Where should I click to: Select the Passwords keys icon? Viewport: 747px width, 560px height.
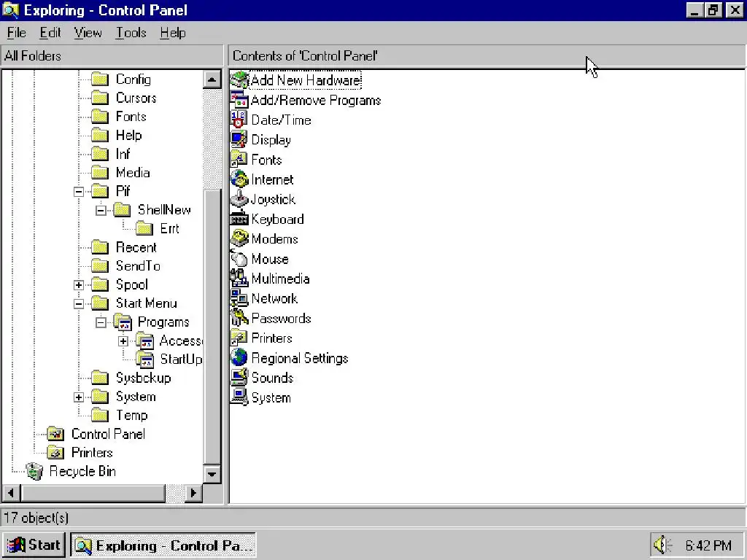(x=239, y=318)
